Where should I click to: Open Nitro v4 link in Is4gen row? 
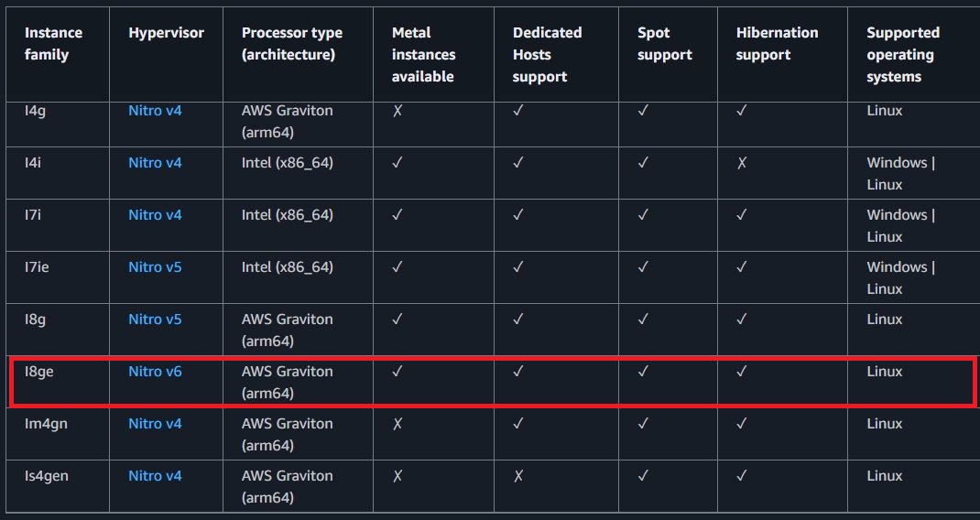155,476
